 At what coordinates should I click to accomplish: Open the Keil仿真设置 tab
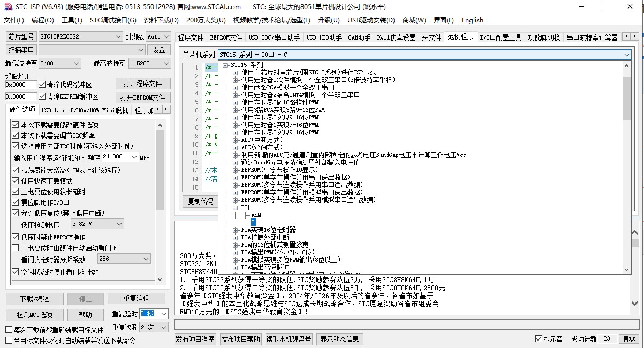(396, 37)
